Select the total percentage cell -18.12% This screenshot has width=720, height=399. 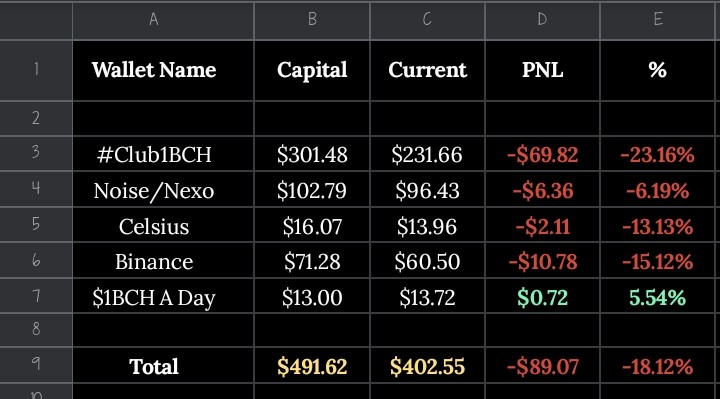pyautogui.click(x=658, y=365)
